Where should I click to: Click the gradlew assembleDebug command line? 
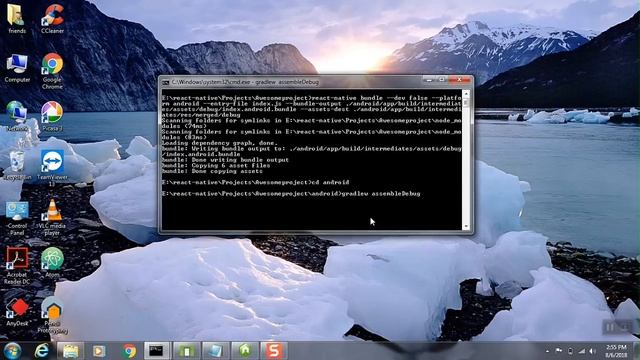(x=291, y=194)
